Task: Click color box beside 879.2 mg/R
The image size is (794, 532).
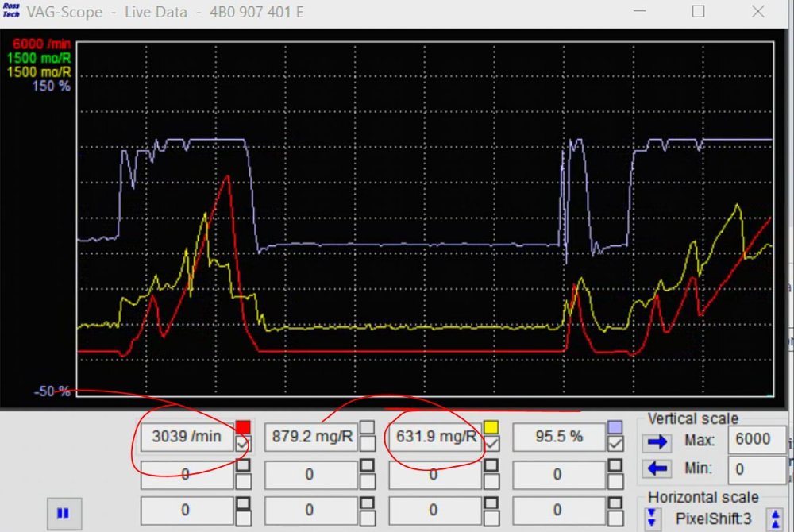Action: click(367, 427)
